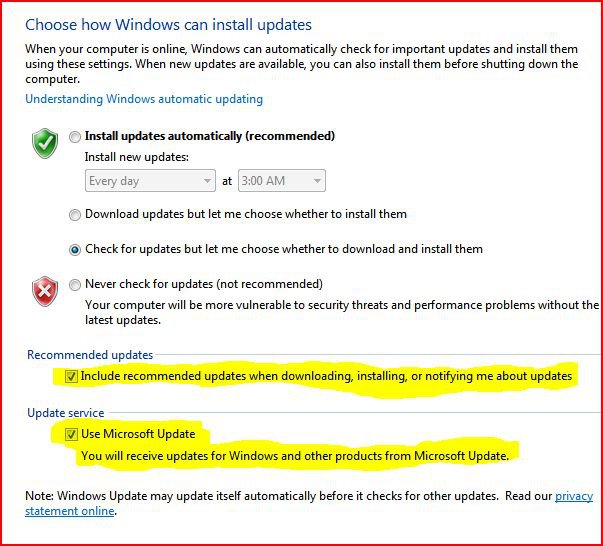
Task: Toggle Use Microsoft Update checkbox
Action: pyautogui.click(x=71, y=434)
